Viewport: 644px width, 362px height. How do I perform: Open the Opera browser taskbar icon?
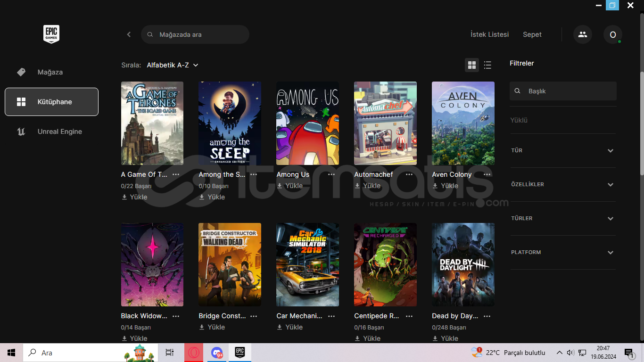[x=194, y=353]
